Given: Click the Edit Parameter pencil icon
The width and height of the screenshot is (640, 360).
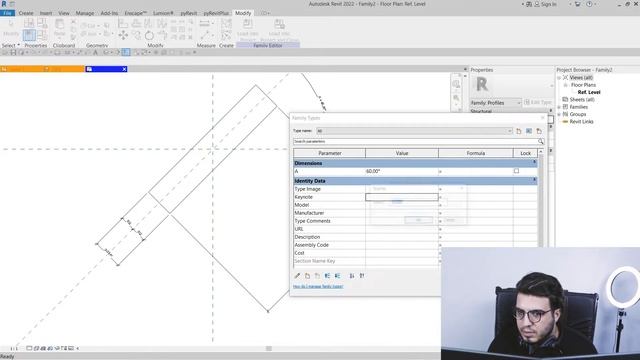Looking at the screenshot, I should coord(297,276).
